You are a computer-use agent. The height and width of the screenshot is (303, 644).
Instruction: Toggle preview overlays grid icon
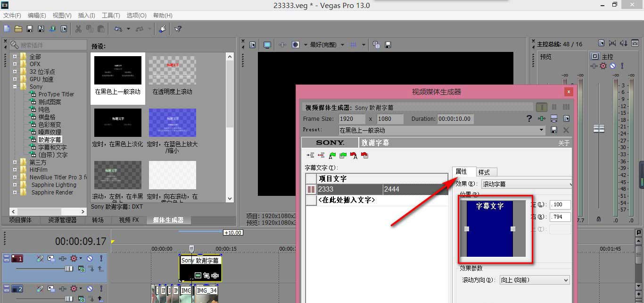354,45
